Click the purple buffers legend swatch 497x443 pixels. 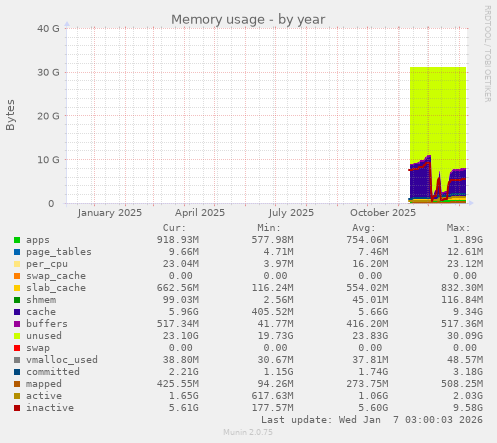coord(17,324)
